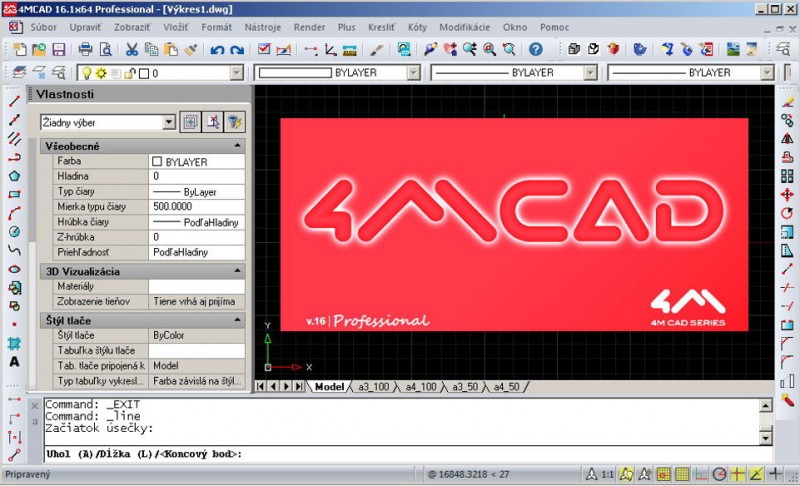Click the Cut scissors icon

pos(132,49)
